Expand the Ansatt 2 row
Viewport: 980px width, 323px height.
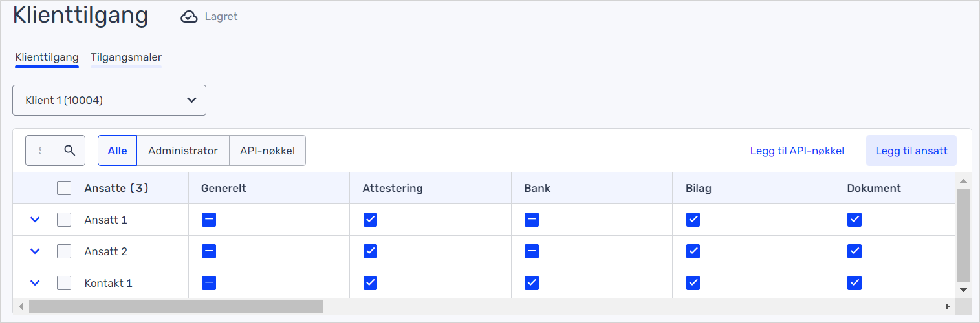point(35,251)
